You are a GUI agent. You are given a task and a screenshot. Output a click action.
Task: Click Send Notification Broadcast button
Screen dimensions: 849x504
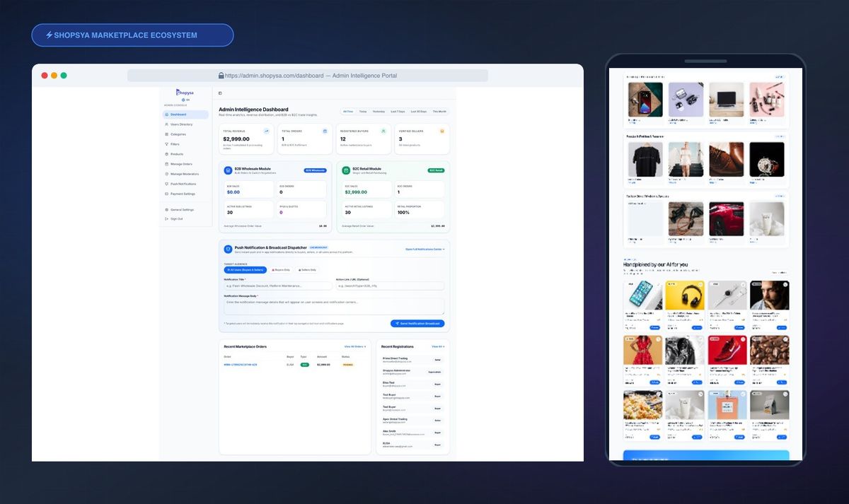pyautogui.click(x=417, y=323)
